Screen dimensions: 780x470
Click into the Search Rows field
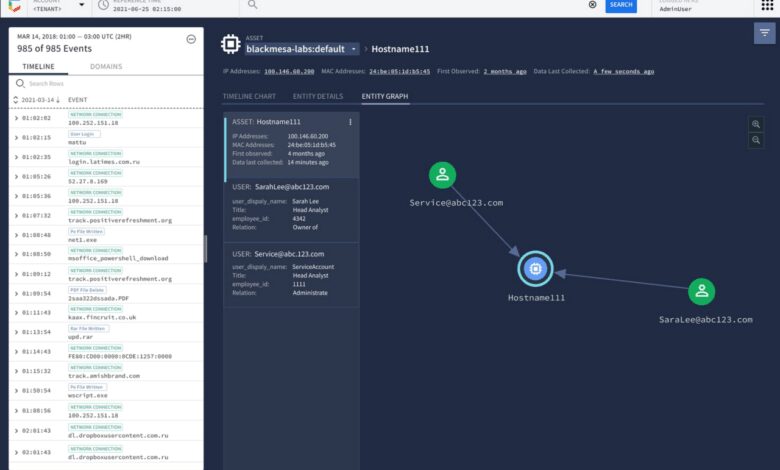click(107, 84)
